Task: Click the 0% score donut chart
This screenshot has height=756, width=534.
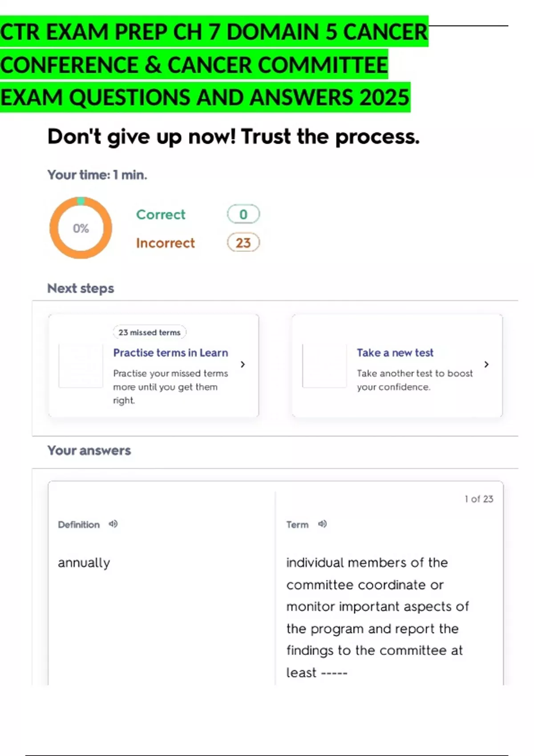Action: pos(81,228)
